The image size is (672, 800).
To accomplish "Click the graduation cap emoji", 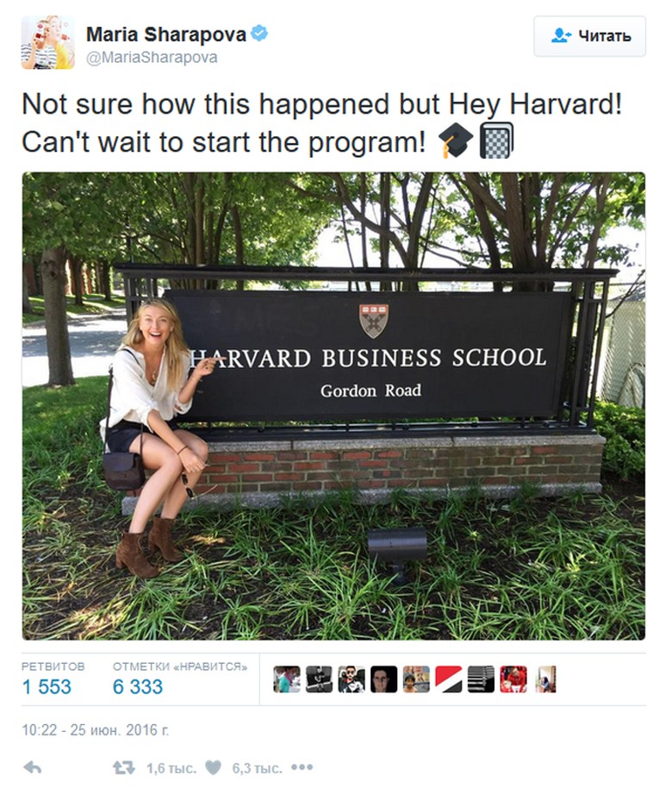I will [455, 141].
